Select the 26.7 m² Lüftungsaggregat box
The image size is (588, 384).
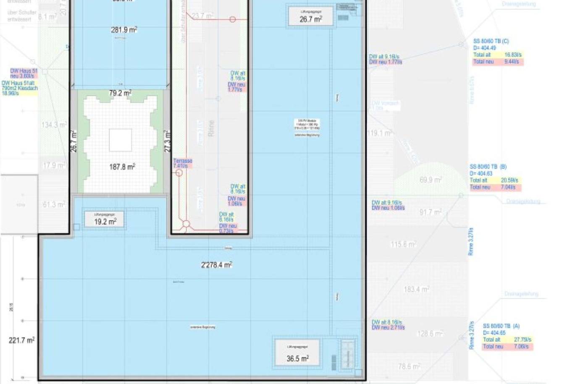(310, 16)
